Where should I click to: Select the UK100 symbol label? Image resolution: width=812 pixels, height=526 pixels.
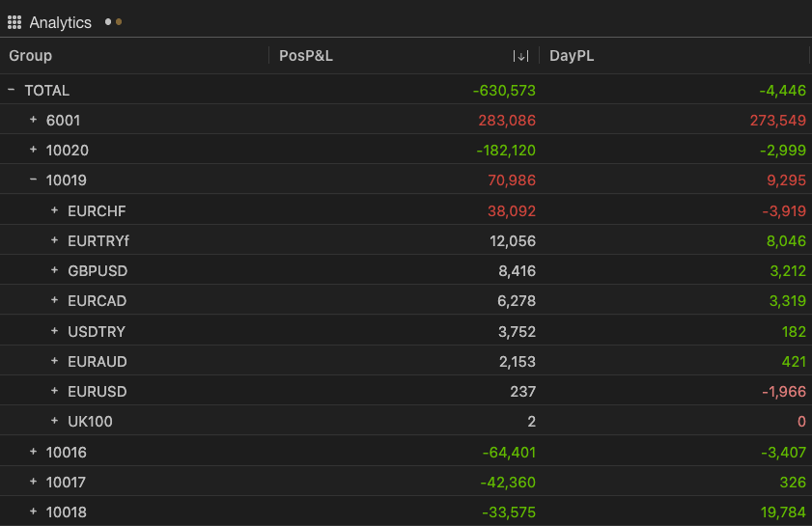pos(90,422)
